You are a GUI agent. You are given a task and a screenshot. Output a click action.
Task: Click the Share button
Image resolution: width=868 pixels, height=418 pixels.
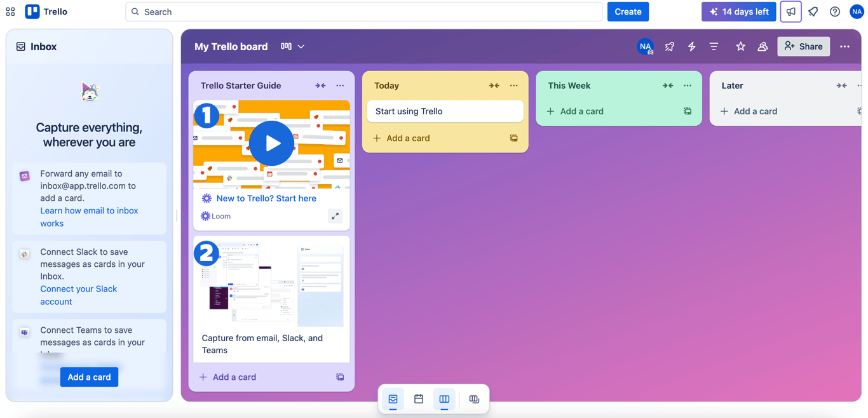(803, 46)
